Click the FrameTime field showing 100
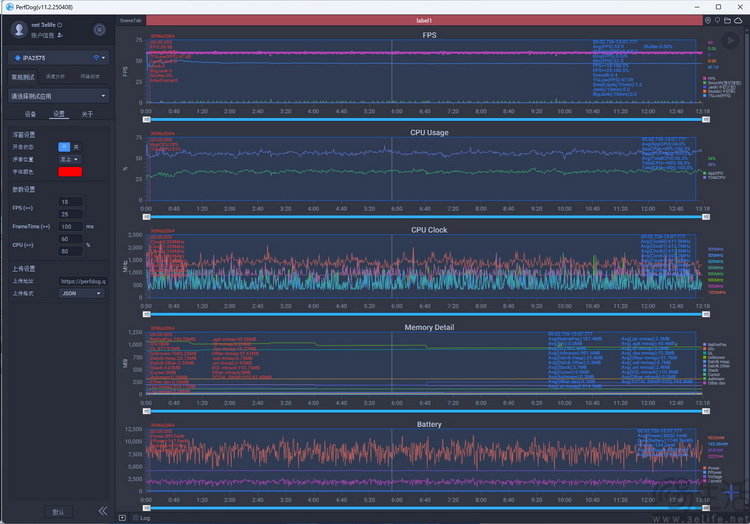Image resolution: width=750 pixels, height=524 pixels. click(x=70, y=227)
